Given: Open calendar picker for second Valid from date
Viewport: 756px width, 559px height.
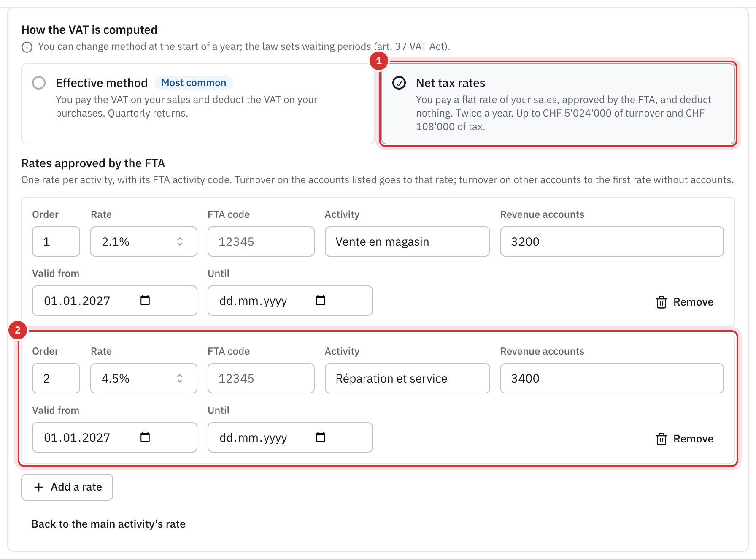Looking at the screenshot, I should pyautogui.click(x=145, y=437).
